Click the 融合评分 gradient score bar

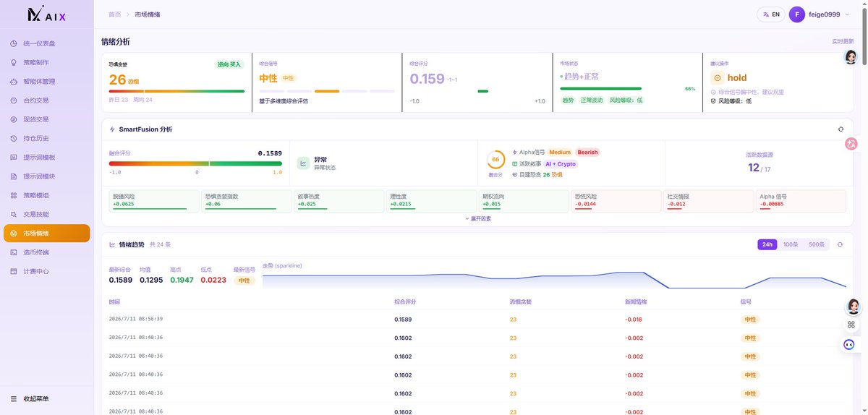pyautogui.click(x=195, y=163)
